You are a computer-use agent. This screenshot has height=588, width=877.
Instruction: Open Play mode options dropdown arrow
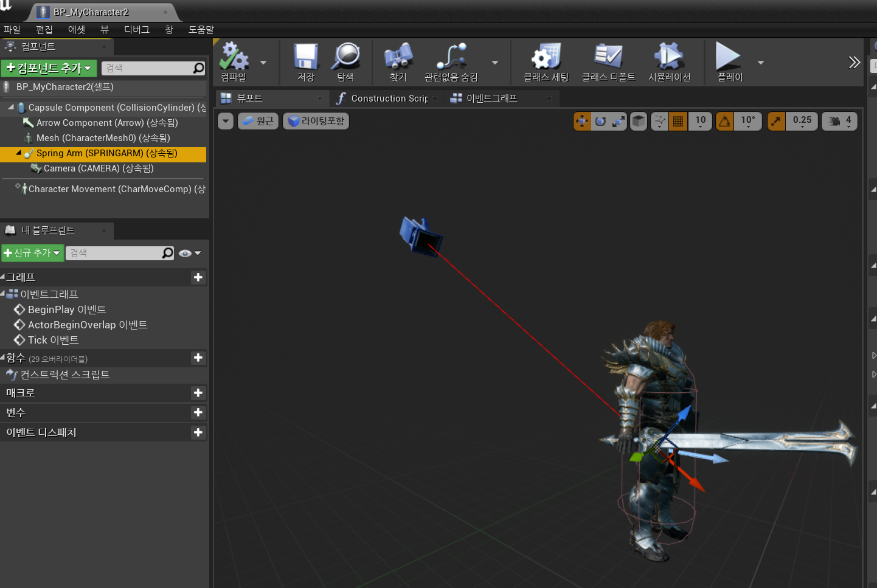pyautogui.click(x=760, y=63)
